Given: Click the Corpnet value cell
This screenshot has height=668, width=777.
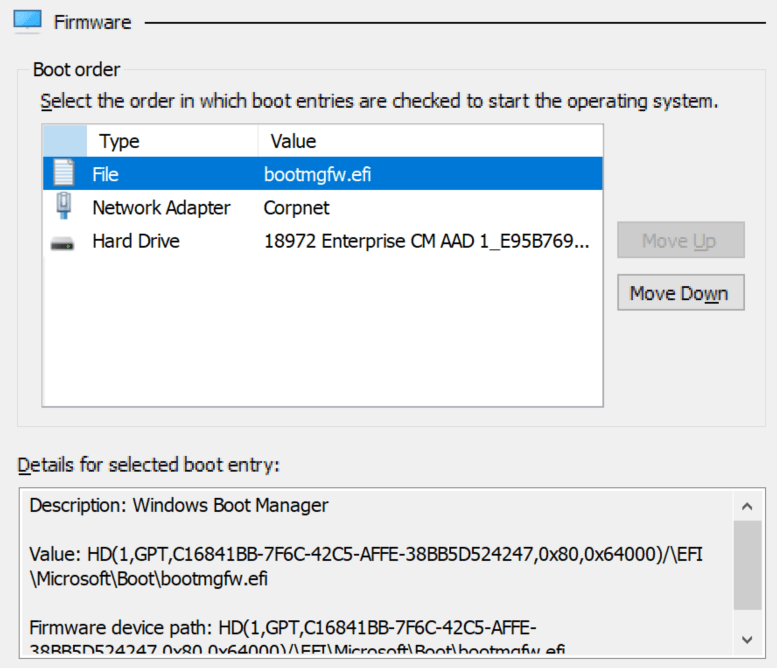Looking at the screenshot, I should point(296,208).
